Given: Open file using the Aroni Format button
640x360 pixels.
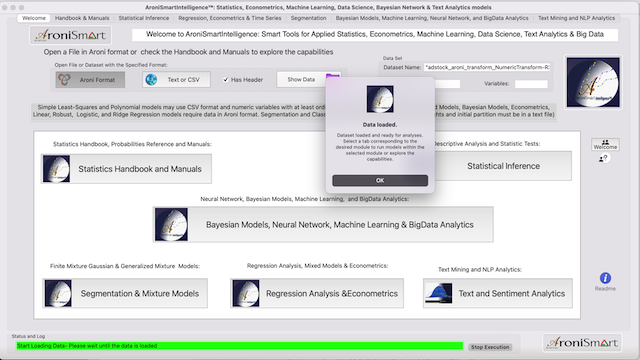Looking at the screenshot, I should coord(90,80).
